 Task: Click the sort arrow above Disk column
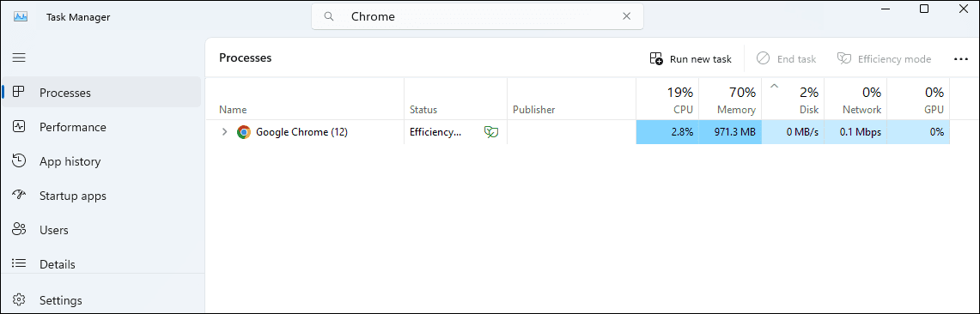tap(774, 86)
